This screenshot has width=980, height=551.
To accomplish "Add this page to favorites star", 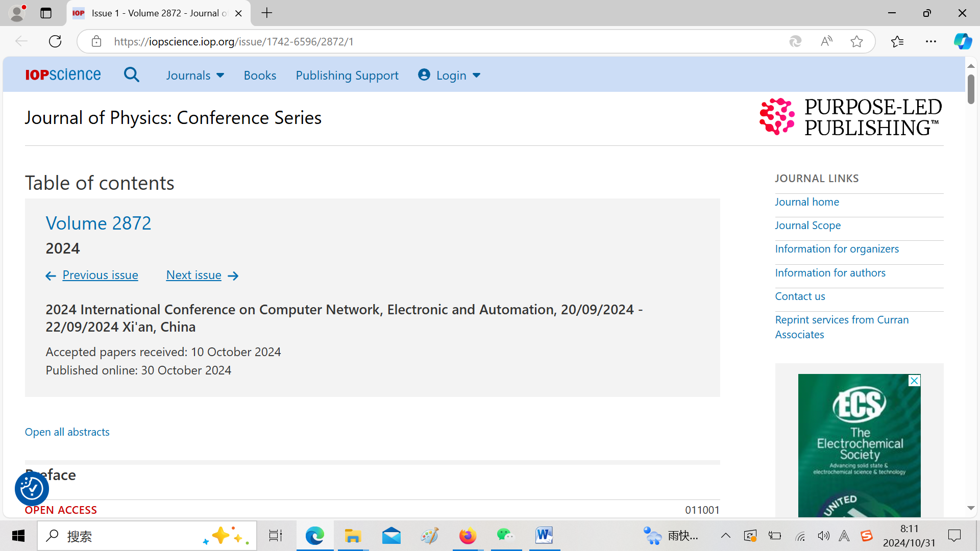I will point(856,41).
